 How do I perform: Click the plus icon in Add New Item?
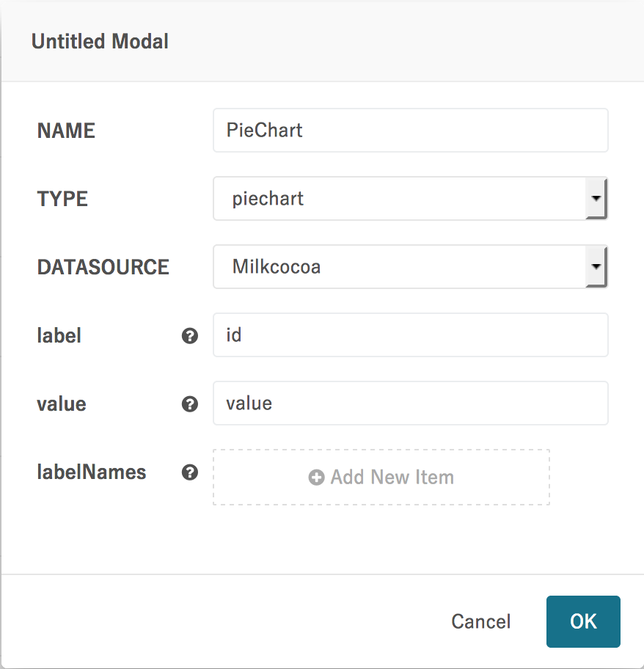coord(317,478)
